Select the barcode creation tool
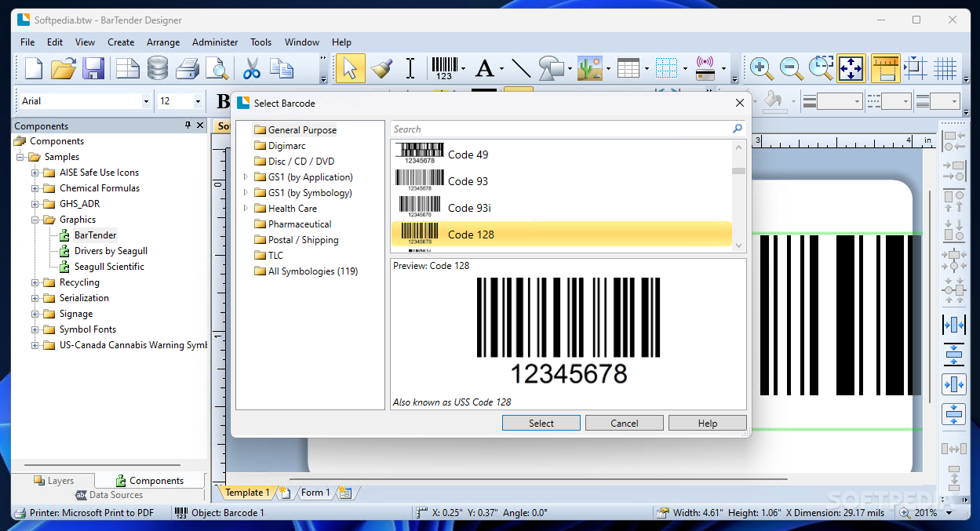980x531 pixels. [444, 69]
